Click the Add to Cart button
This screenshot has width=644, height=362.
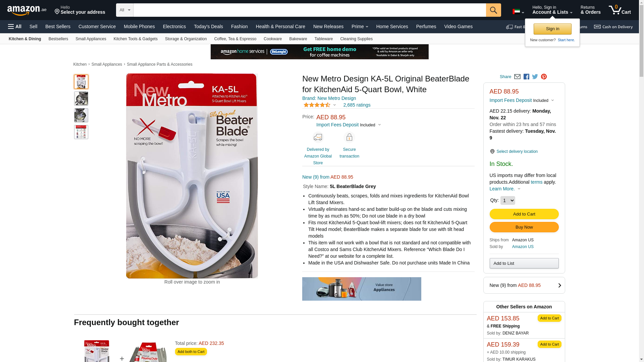(524, 214)
